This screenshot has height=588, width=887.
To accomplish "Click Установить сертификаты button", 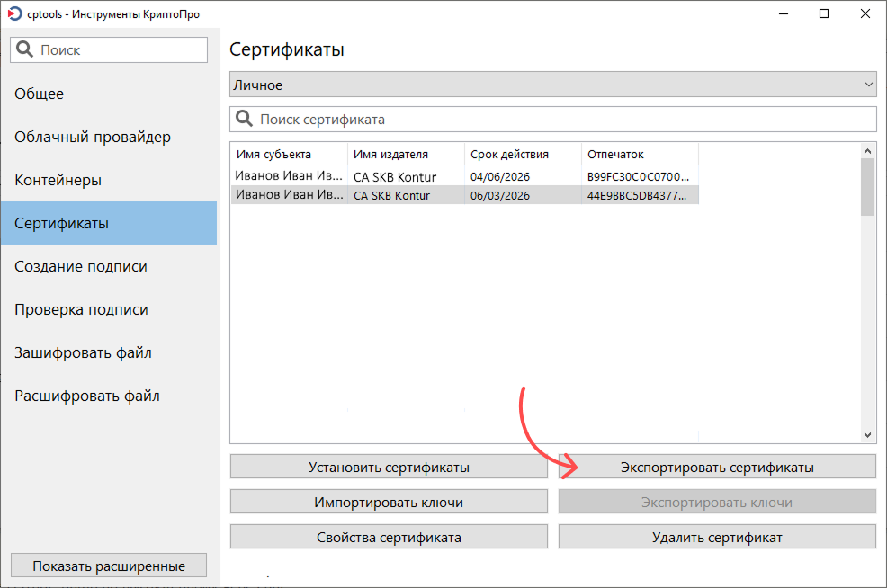I will [389, 468].
